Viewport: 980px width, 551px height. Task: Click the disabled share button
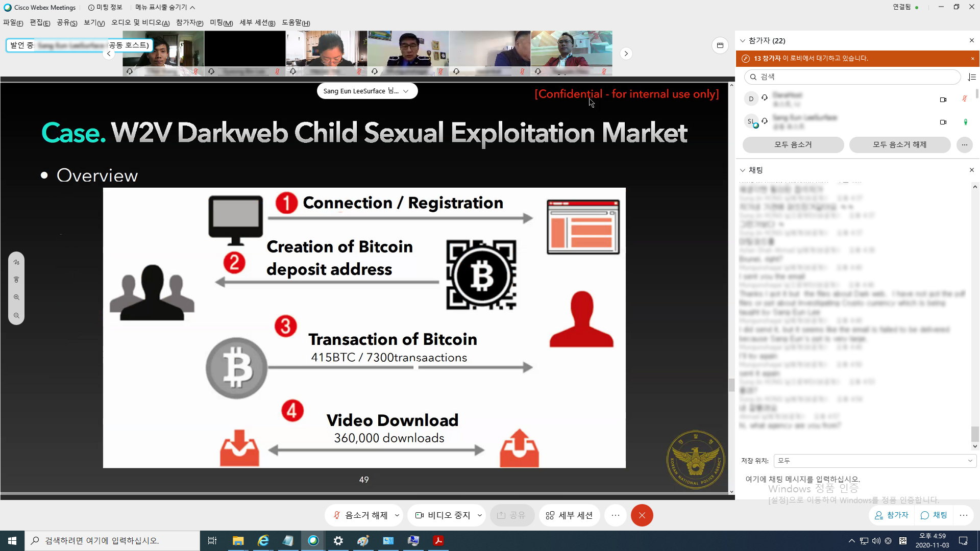click(511, 515)
